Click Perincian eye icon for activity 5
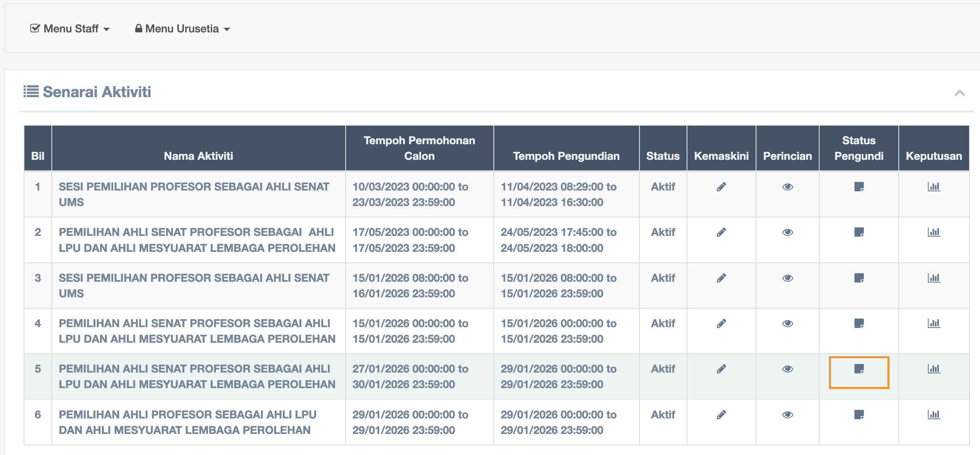The image size is (980, 455). [788, 369]
